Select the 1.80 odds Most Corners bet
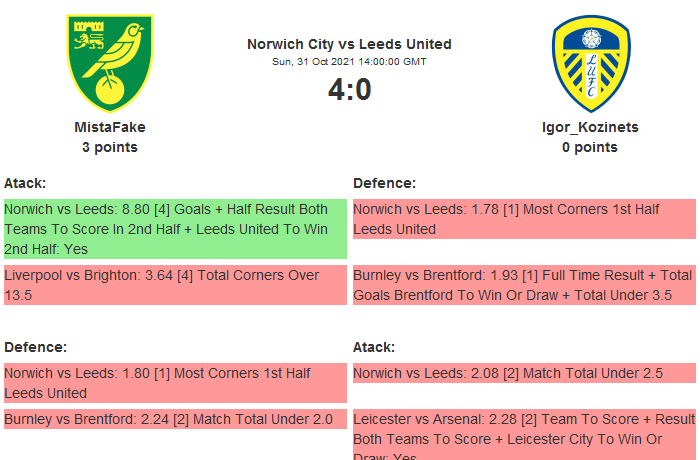This screenshot has width=700, height=460. tap(175, 383)
